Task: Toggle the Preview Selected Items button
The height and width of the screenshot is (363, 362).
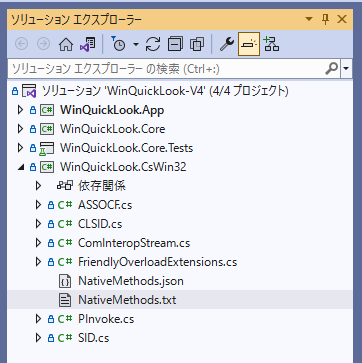Action: pos(249,44)
